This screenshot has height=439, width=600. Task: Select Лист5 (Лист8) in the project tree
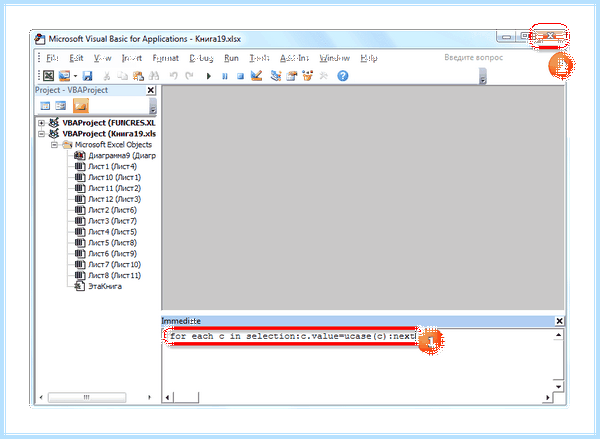(112, 243)
